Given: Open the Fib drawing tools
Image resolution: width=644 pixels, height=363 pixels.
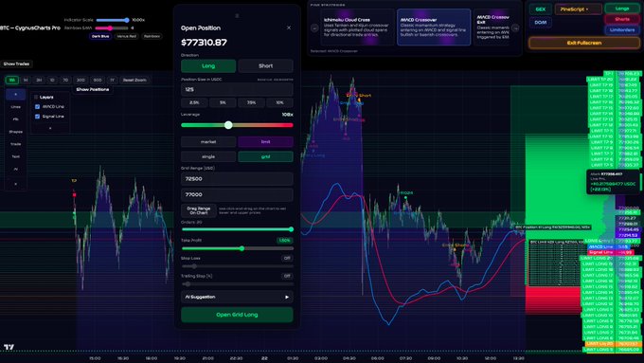Looking at the screenshot, I should pos(15,119).
